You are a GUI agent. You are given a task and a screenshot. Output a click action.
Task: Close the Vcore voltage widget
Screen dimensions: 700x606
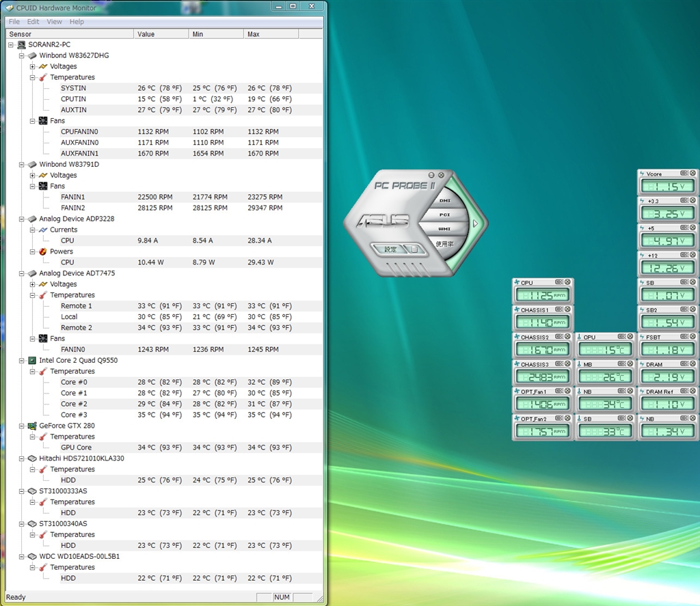point(692,173)
